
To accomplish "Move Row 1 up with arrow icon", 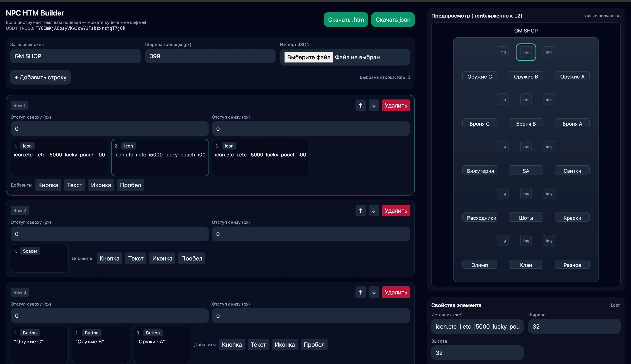I will click(360, 105).
